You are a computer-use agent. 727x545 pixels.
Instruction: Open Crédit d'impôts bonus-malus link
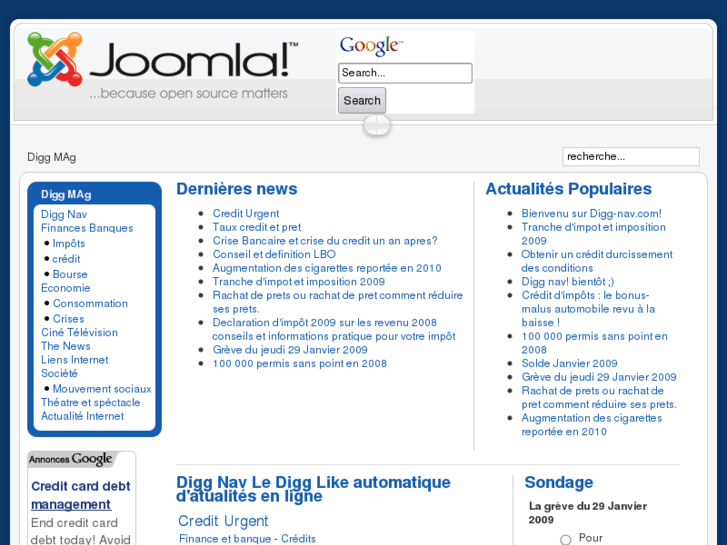coord(588,308)
